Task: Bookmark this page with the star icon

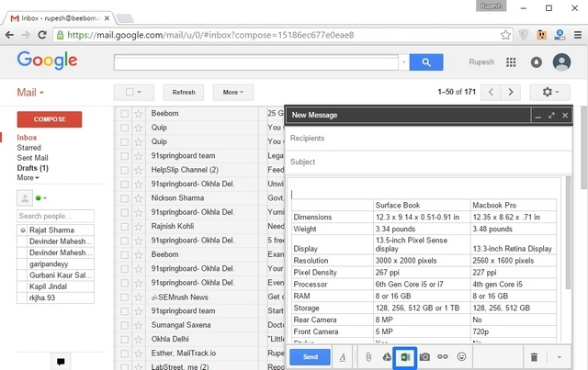Action: click(x=505, y=35)
